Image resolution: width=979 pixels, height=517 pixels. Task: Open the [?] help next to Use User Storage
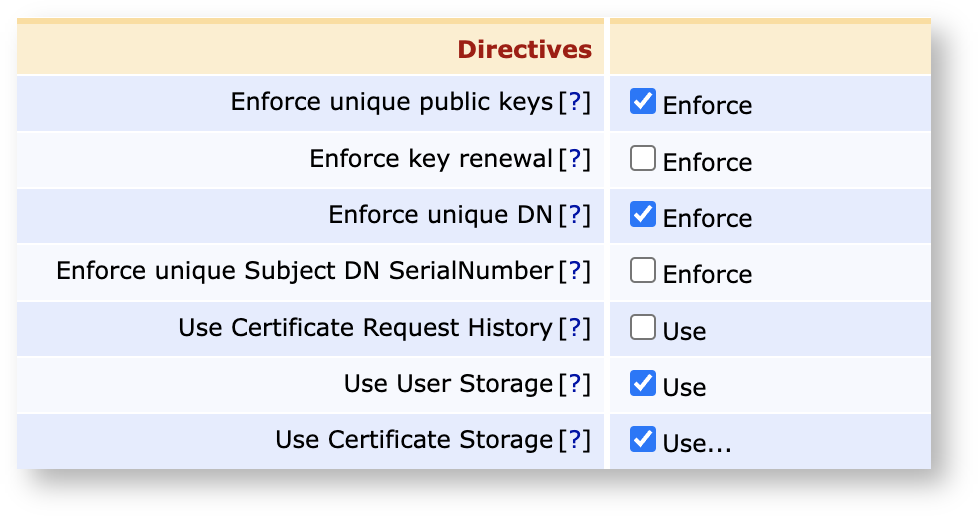[x=574, y=384]
